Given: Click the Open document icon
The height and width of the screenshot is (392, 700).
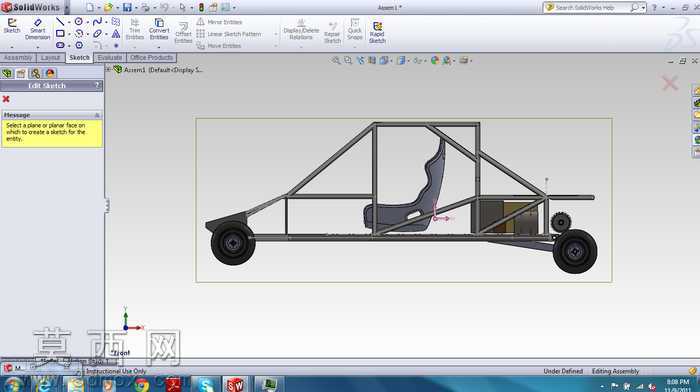Looking at the screenshot, I should 108,8.
